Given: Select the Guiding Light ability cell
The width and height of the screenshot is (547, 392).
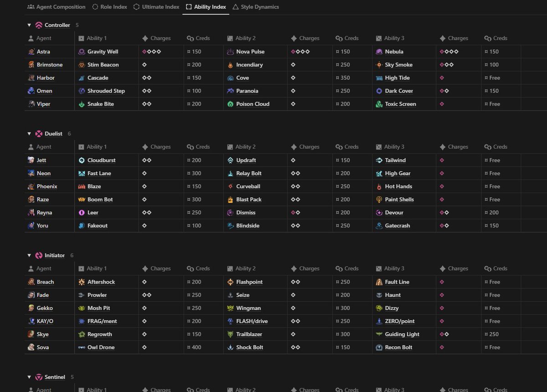Looking at the screenshot, I should [x=404, y=334].
